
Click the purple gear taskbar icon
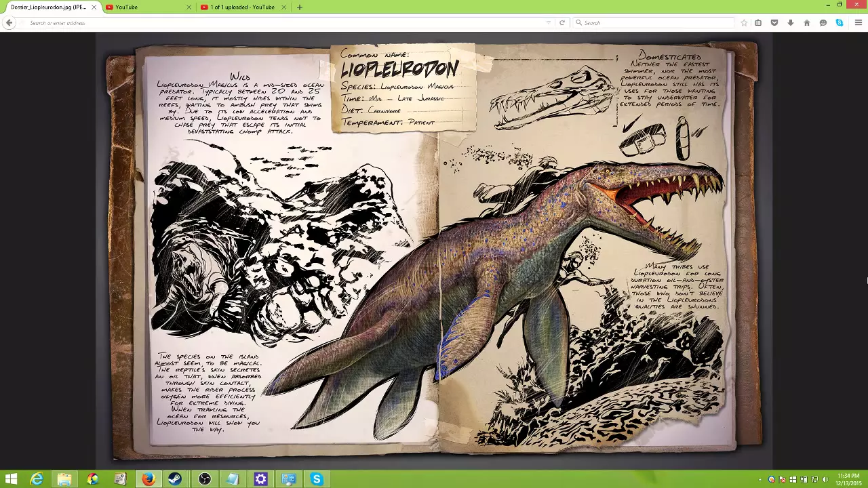coord(260,479)
